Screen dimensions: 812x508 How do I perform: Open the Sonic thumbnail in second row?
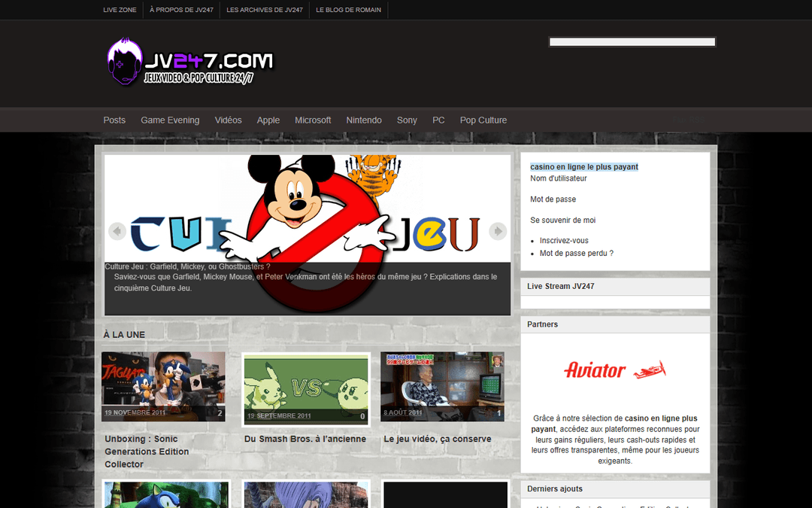[166, 494]
